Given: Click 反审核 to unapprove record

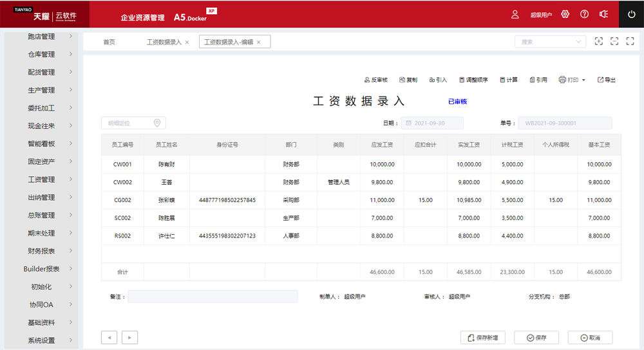Looking at the screenshot, I should pos(376,80).
